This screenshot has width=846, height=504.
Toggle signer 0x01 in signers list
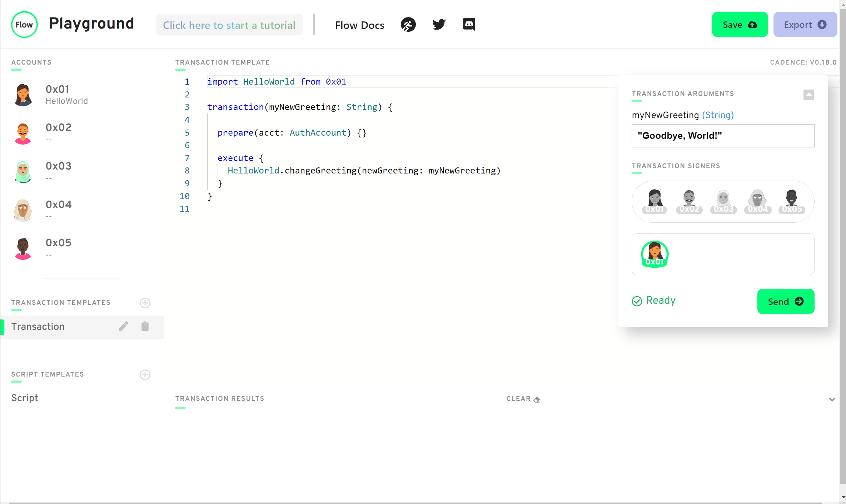(655, 201)
